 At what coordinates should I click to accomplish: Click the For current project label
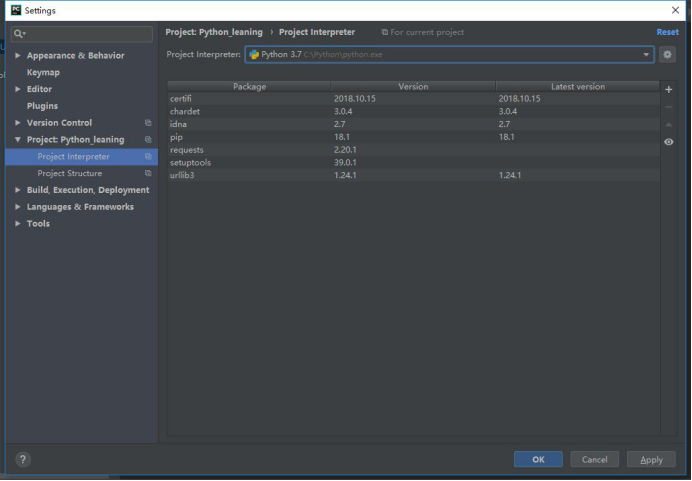pos(427,32)
